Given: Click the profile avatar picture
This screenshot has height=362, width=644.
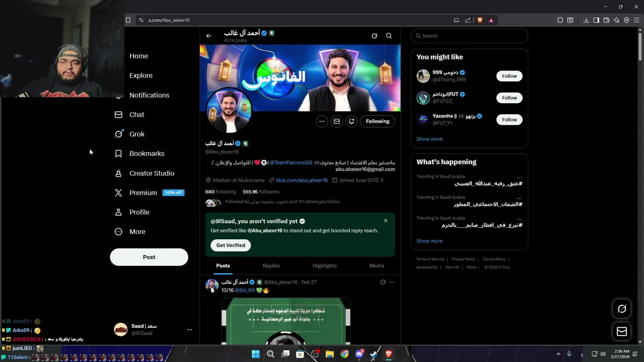Looking at the screenshot, I should (229, 110).
